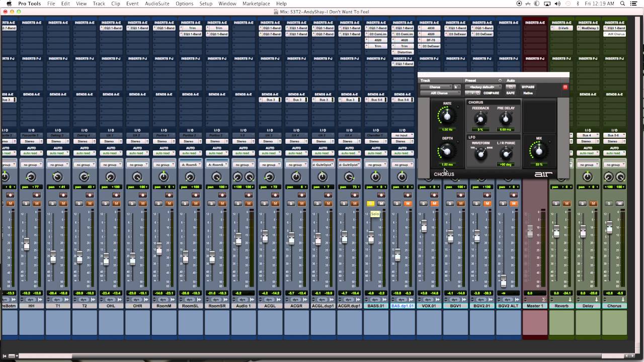Click the Reverb track name button
This screenshot has width=644, height=362.
pos(561,306)
